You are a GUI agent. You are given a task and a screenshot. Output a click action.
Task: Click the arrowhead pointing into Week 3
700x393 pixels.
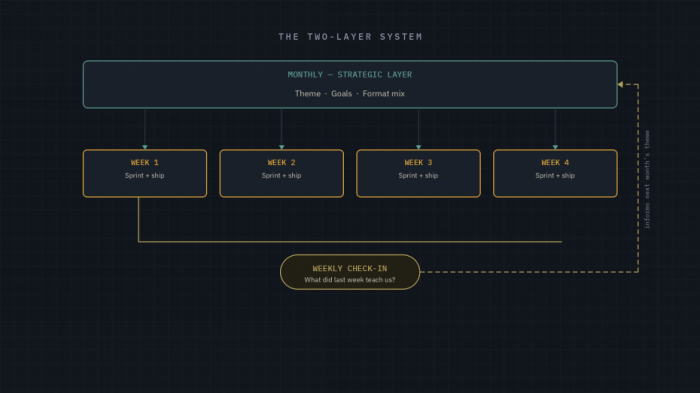coord(418,147)
